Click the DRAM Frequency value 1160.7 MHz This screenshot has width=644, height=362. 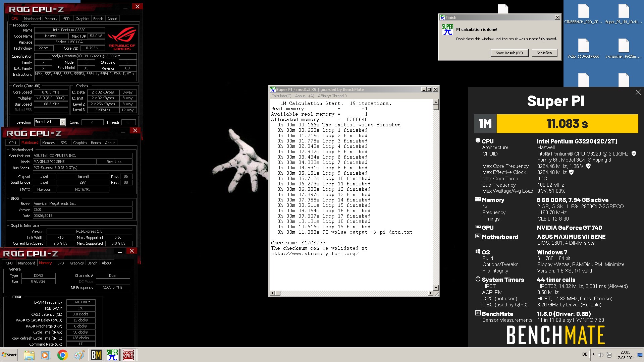click(x=80, y=302)
